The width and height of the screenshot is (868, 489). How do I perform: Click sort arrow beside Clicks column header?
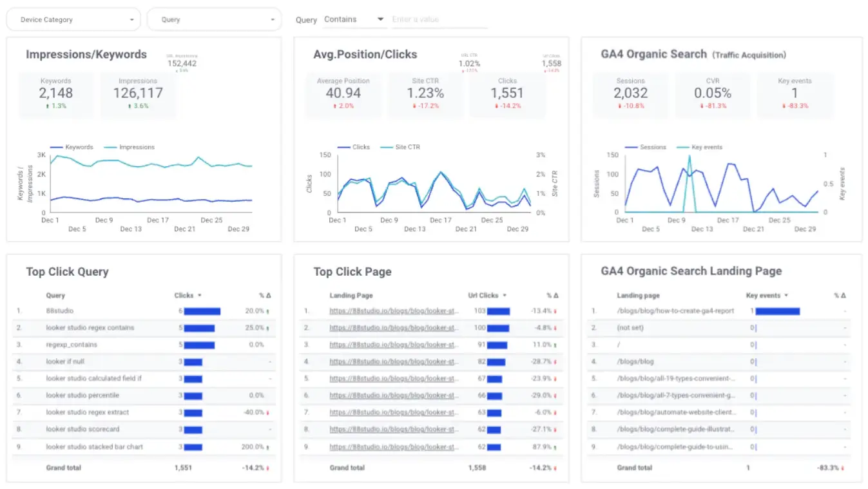click(x=200, y=296)
